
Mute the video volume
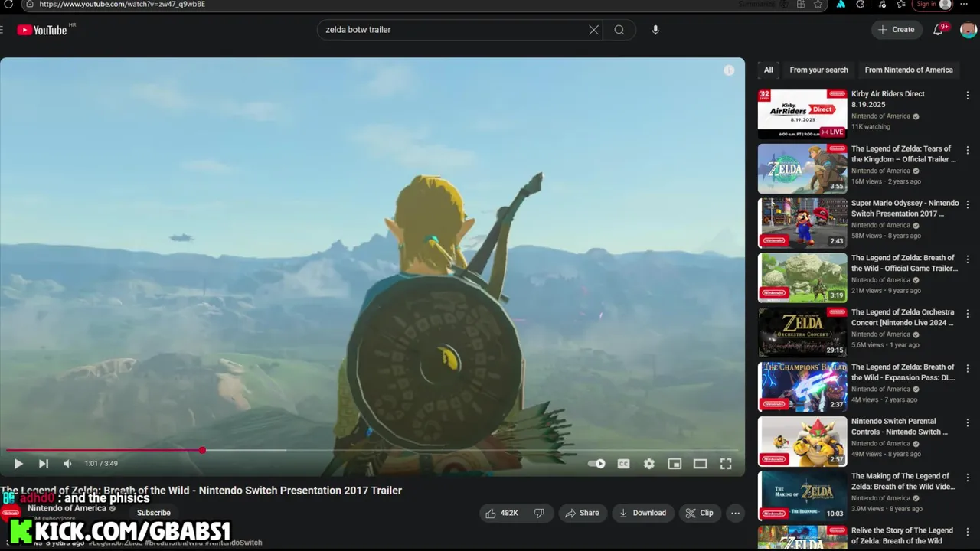67,464
